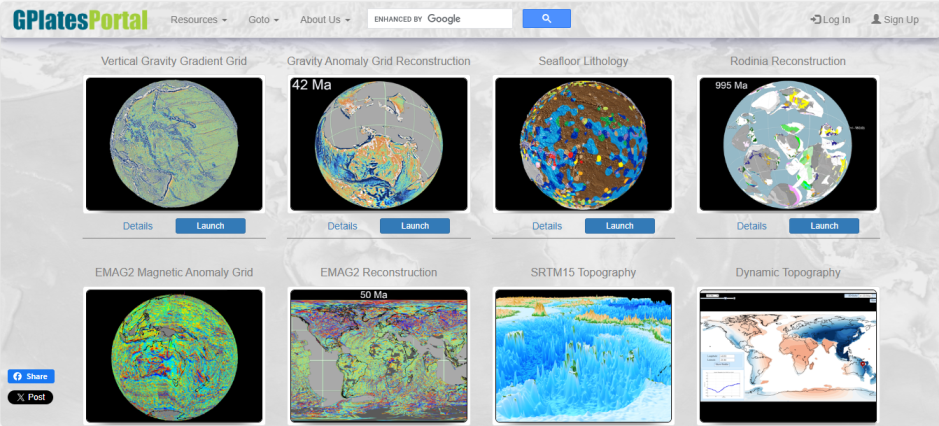Open the SRTM15 Topography thumbnail
The height and width of the screenshot is (426, 939).
[x=582, y=355]
